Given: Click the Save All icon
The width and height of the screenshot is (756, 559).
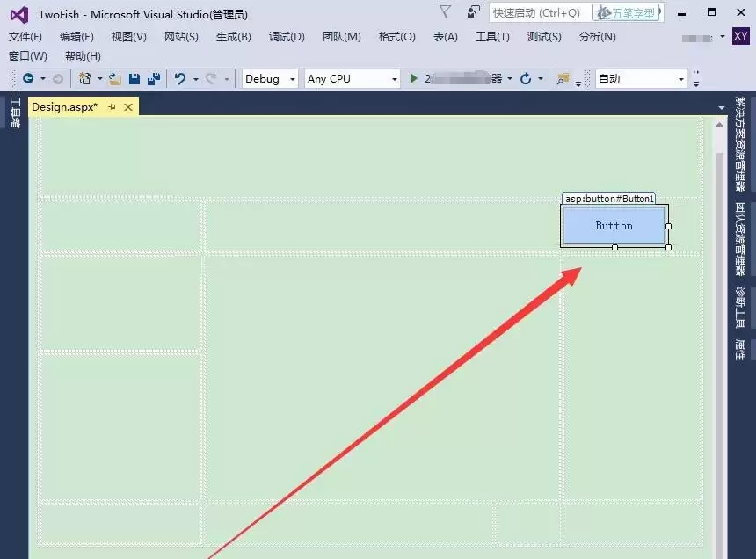Looking at the screenshot, I should (x=152, y=78).
